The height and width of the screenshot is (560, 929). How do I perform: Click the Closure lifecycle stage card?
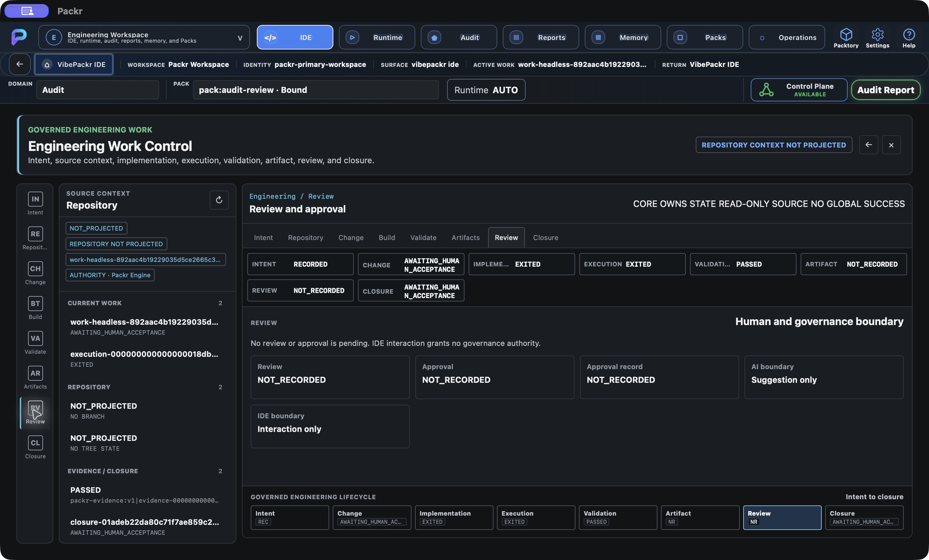coord(864,517)
